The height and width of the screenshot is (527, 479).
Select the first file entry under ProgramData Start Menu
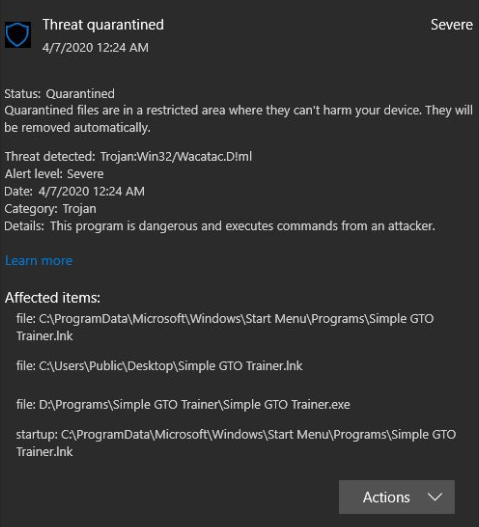(225, 327)
